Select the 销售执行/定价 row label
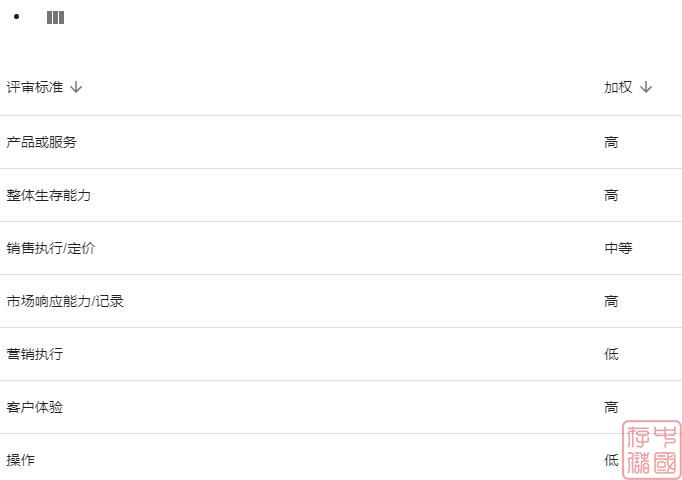 pyautogui.click(x=50, y=248)
